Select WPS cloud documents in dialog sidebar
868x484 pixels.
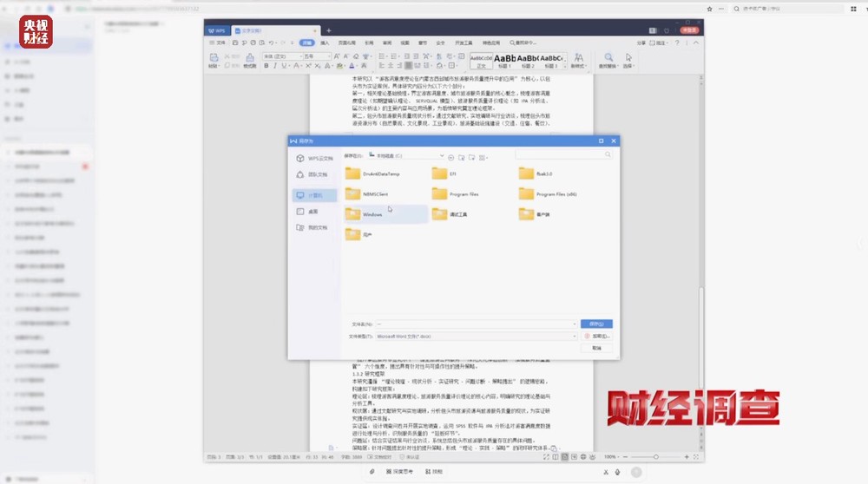pyautogui.click(x=313, y=159)
